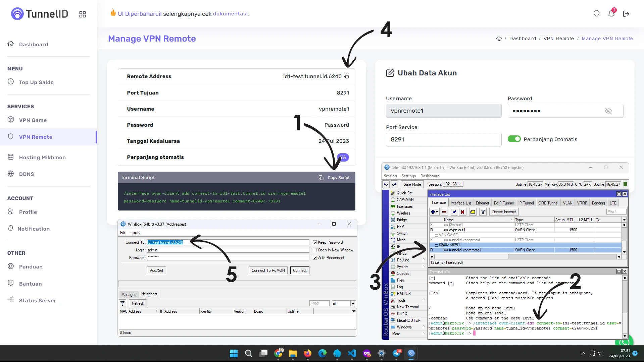Click the yellow comment icon in Interface List

coord(473,212)
